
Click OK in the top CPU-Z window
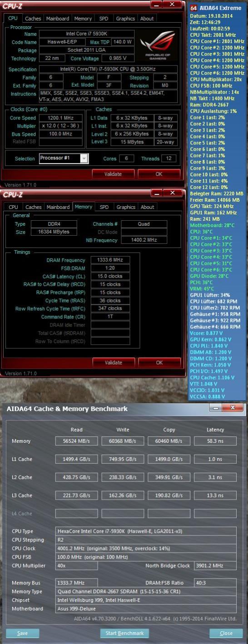pos(159,174)
